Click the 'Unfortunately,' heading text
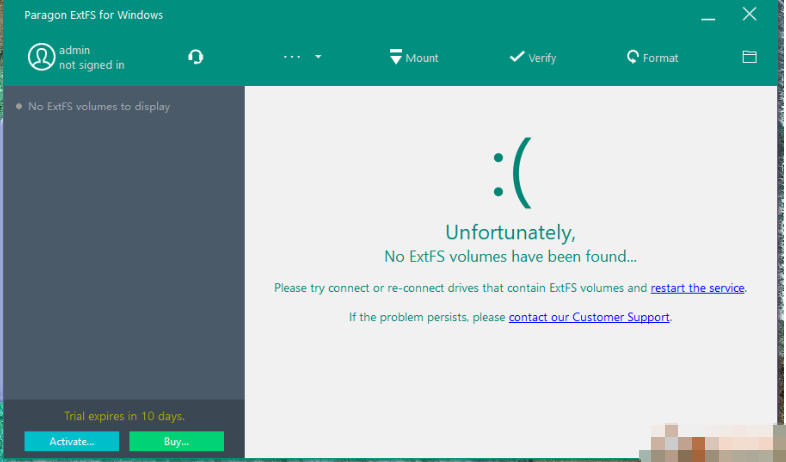The height and width of the screenshot is (462, 786). coord(510,233)
